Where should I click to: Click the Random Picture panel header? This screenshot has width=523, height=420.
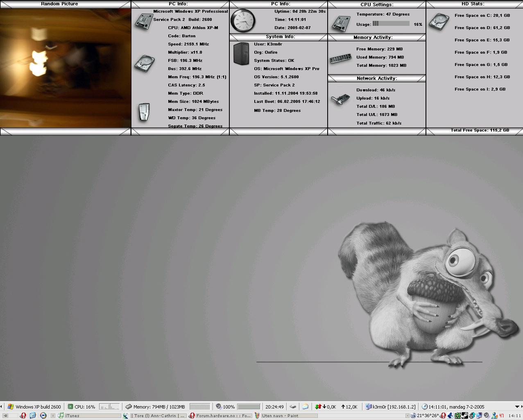click(x=65, y=4)
